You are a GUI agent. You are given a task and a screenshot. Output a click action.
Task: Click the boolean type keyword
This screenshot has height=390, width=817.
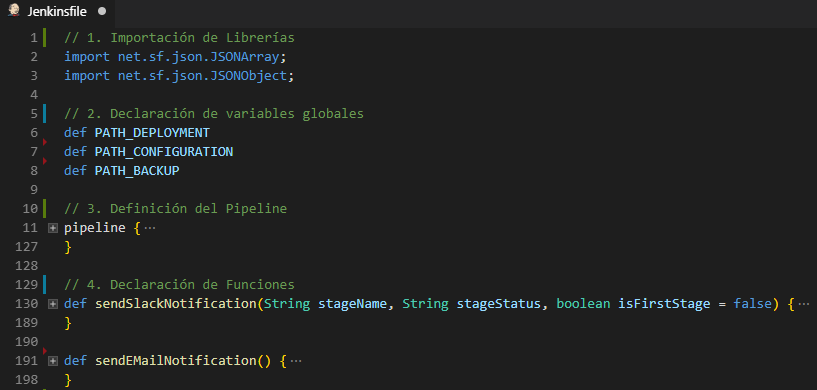coord(583,304)
